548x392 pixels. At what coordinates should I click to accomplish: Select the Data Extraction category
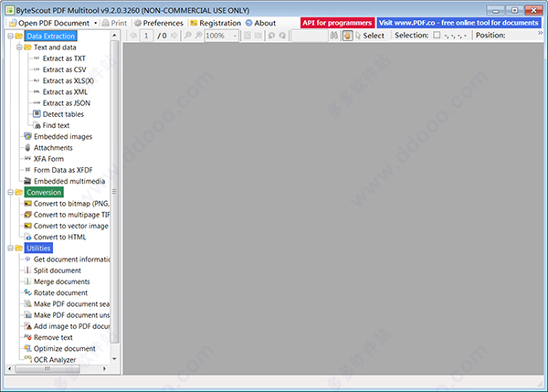click(50, 36)
